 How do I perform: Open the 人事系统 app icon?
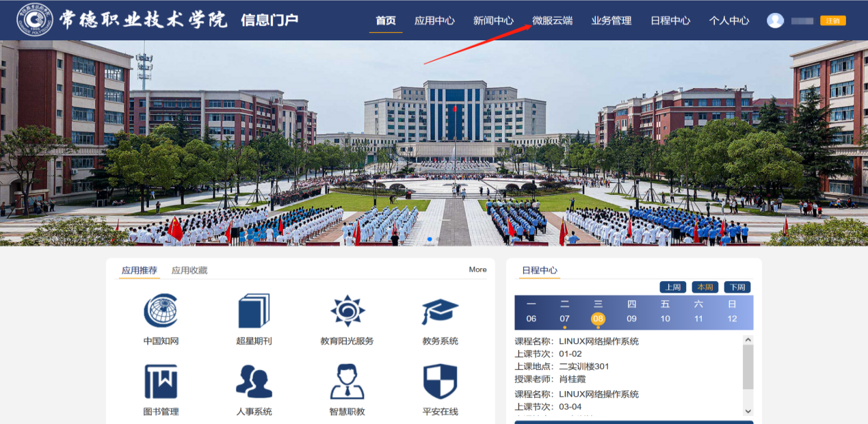click(x=254, y=382)
